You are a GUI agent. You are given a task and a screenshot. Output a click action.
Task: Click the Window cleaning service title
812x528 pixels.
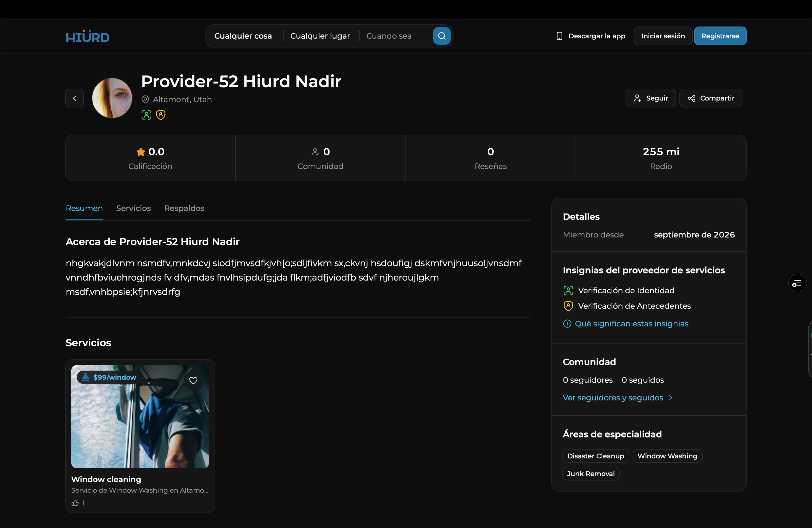click(x=106, y=479)
